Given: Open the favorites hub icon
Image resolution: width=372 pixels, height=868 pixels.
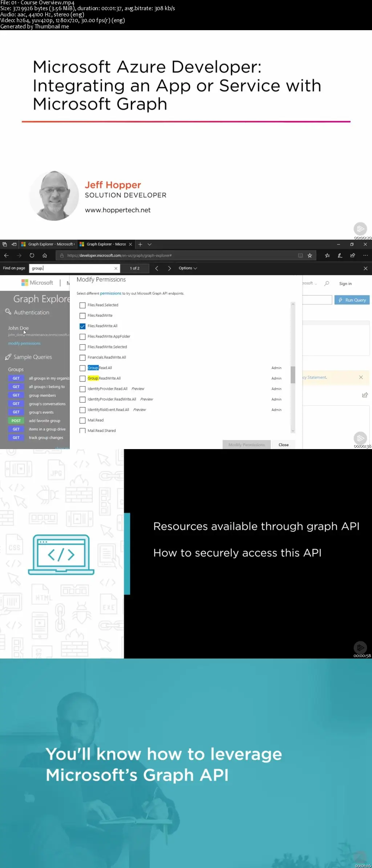Looking at the screenshot, I should tap(327, 255).
